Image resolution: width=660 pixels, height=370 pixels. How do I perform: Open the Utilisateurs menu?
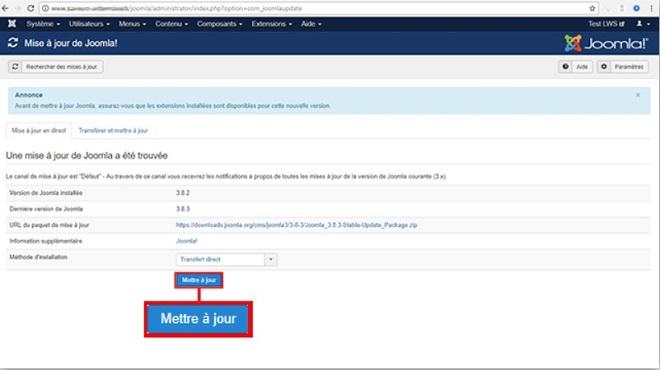click(89, 24)
